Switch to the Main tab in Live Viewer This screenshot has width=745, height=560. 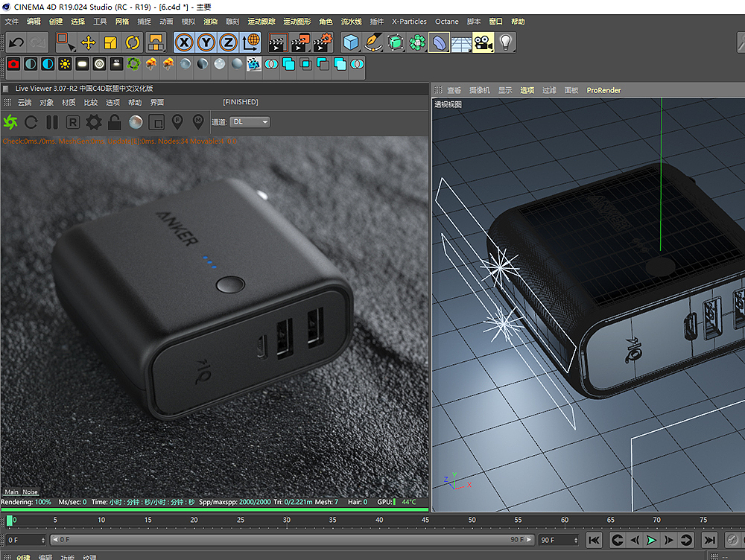[x=11, y=492]
